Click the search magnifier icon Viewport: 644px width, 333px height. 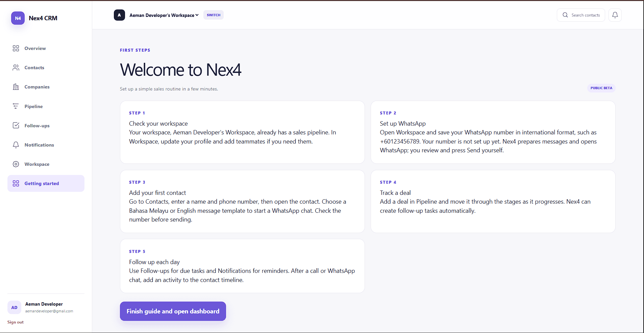pos(565,15)
